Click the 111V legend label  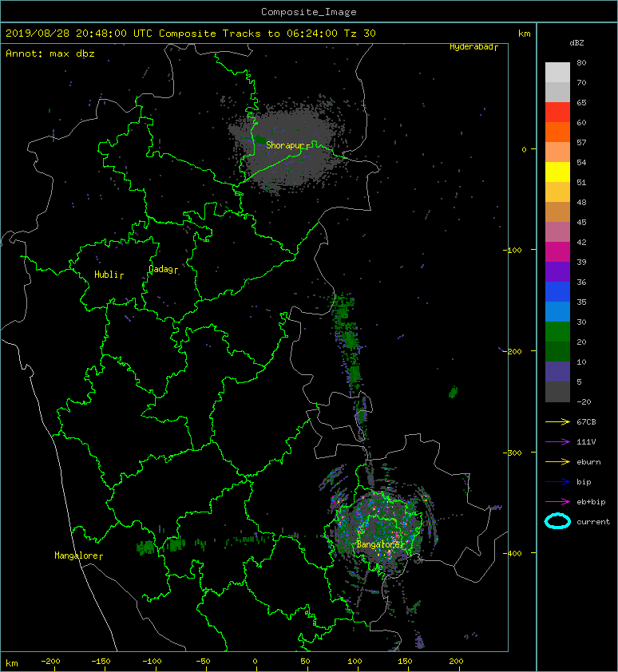click(x=586, y=442)
